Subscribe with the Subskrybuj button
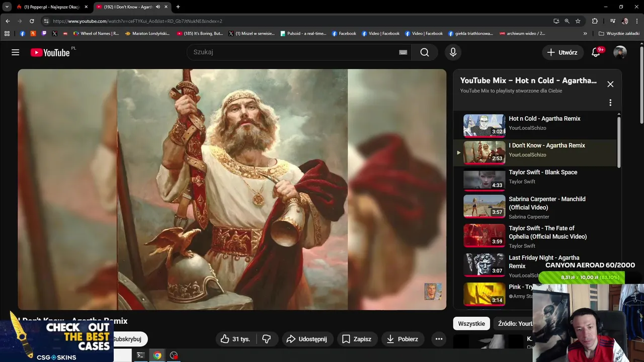This screenshot has height=362, width=644. coord(130,339)
